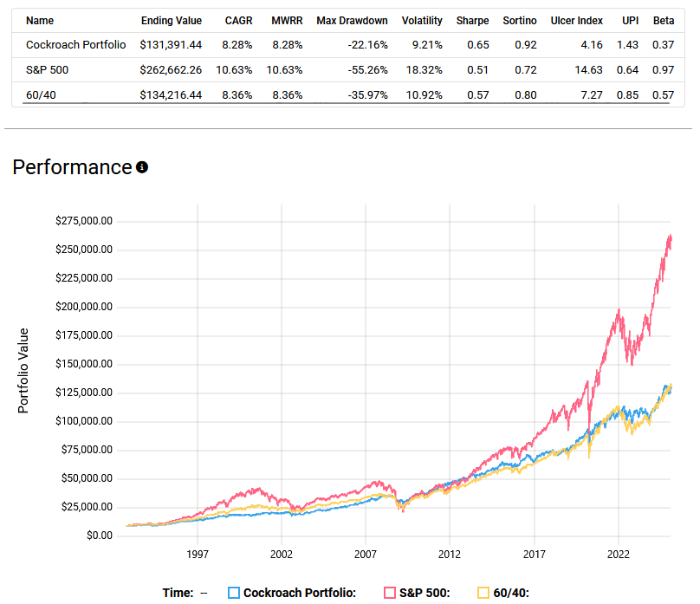
Task: Click Ulcer Index value 14.63
Action: [589, 70]
